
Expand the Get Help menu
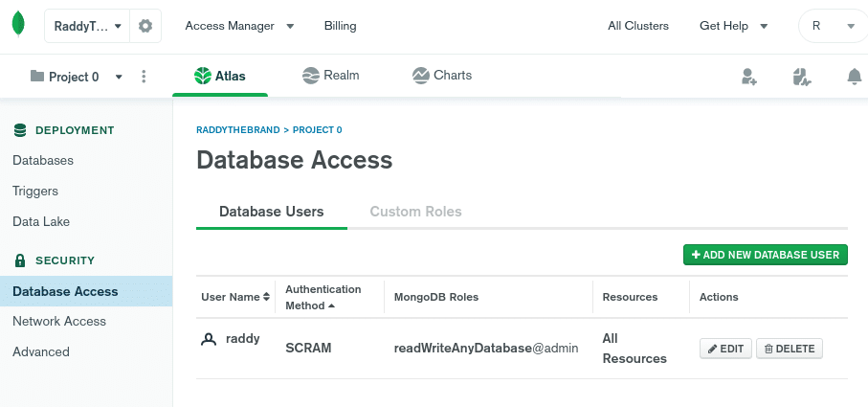click(x=733, y=26)
